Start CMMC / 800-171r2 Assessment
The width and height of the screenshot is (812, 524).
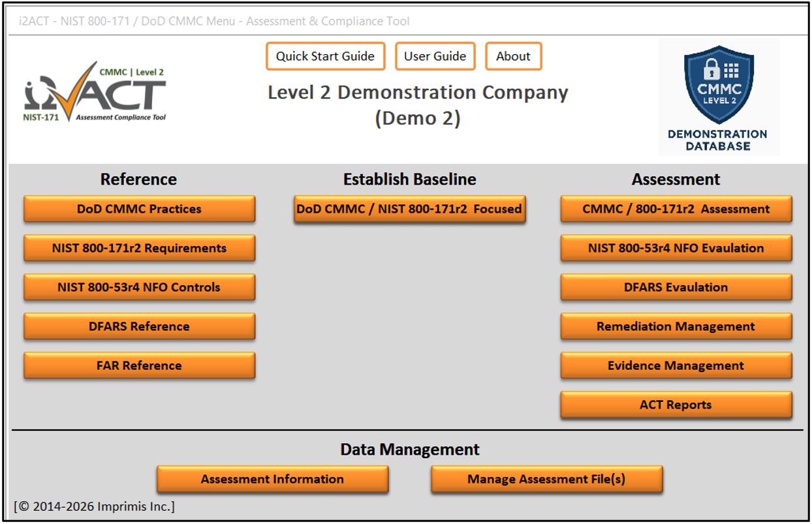(676, 209)
